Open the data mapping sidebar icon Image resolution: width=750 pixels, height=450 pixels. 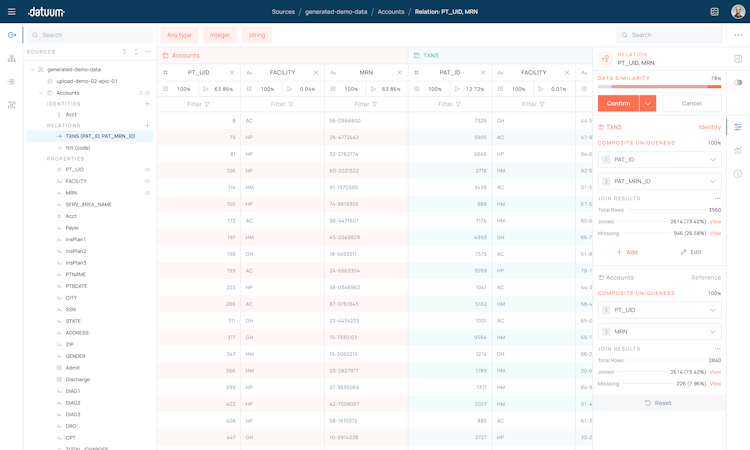coord(12,105)
